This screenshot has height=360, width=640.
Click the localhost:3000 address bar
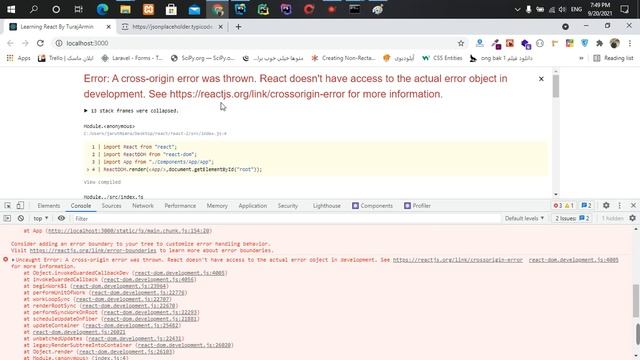[257, 43]
